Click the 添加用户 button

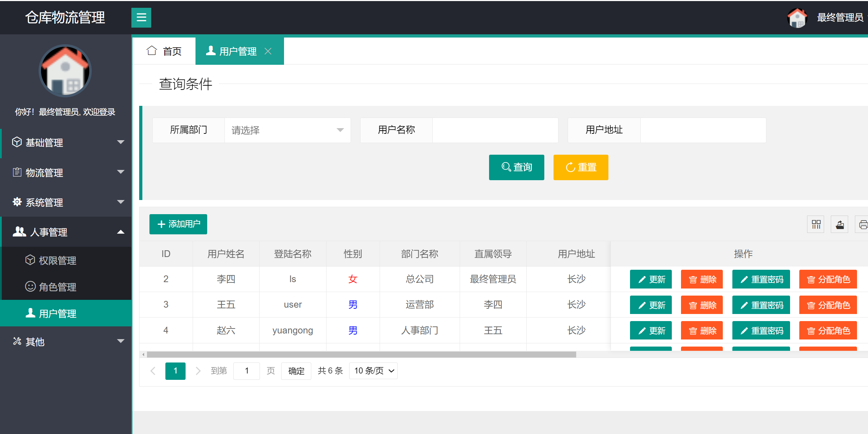(178, 224)
